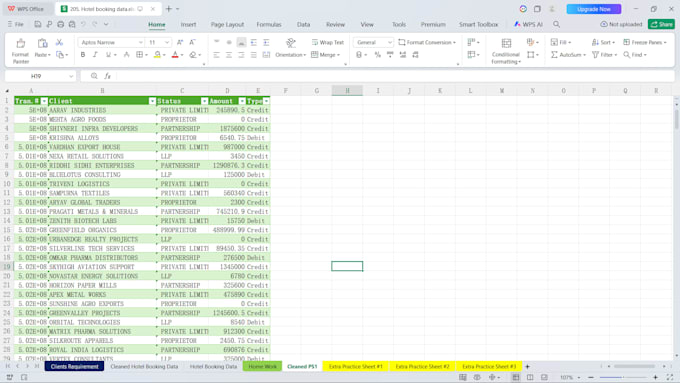The width and height of the screenshot is (680, 383).
Task: Open the Fill dropdown
Action: 561,42
